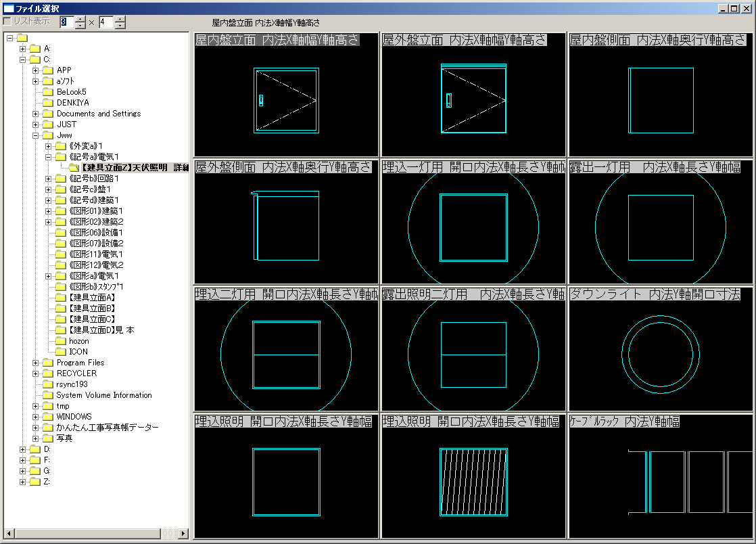Viewport: 756px width, 544px height.
Task: Collapse the root tree node
Action: pyautogui.click(x=9, y=38)
